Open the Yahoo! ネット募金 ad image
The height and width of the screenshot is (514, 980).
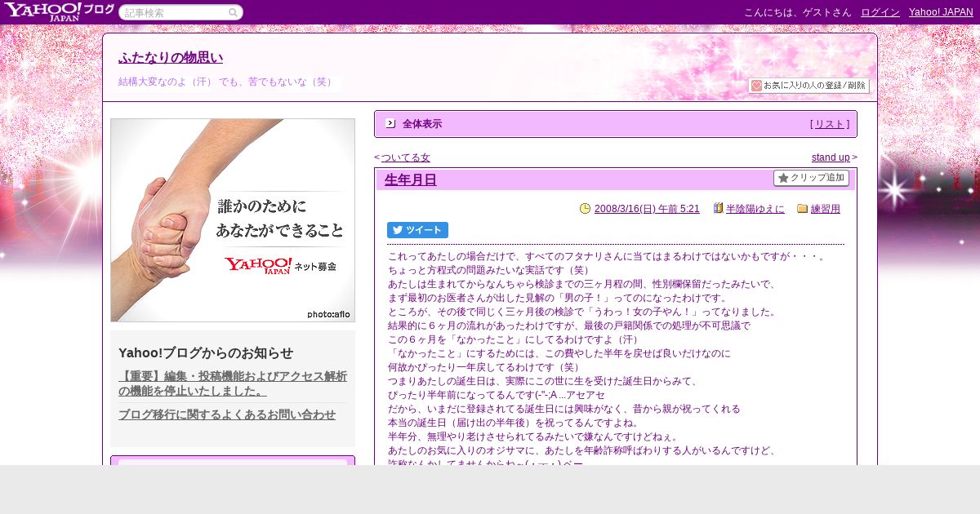233,220
